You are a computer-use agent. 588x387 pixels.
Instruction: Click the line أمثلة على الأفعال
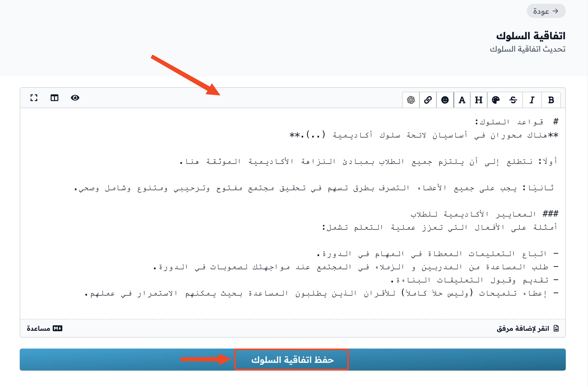coord(439,228)
